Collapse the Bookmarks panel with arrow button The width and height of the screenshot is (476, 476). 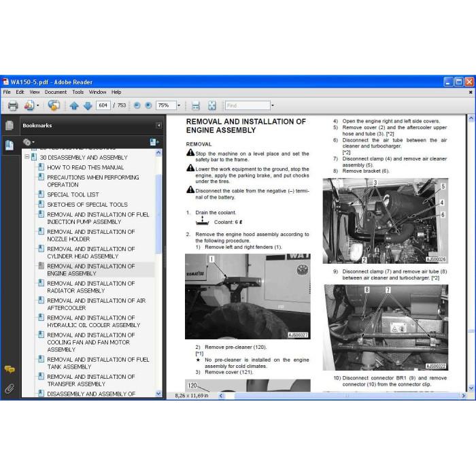point(158,125)
